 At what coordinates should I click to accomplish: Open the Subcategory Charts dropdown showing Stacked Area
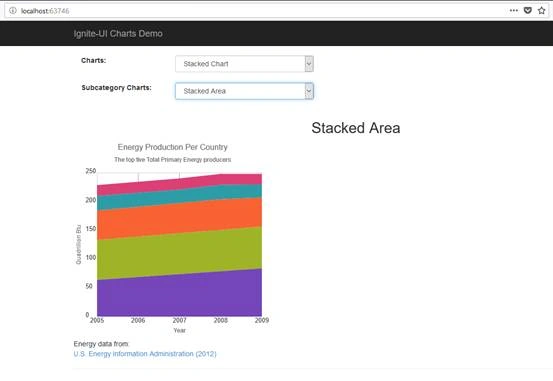click(x=244, y=91)
